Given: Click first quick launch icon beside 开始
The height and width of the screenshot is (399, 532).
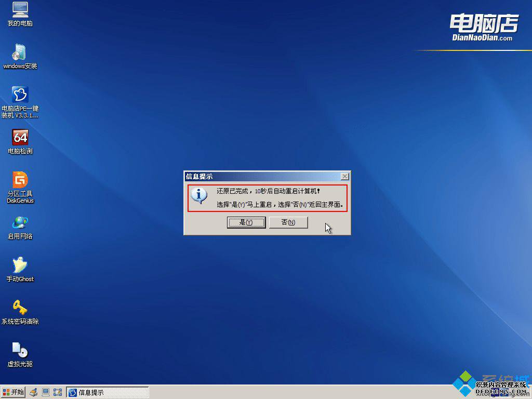Looking at the screenshot, I should pyautogui.click(x=33, y=393).
